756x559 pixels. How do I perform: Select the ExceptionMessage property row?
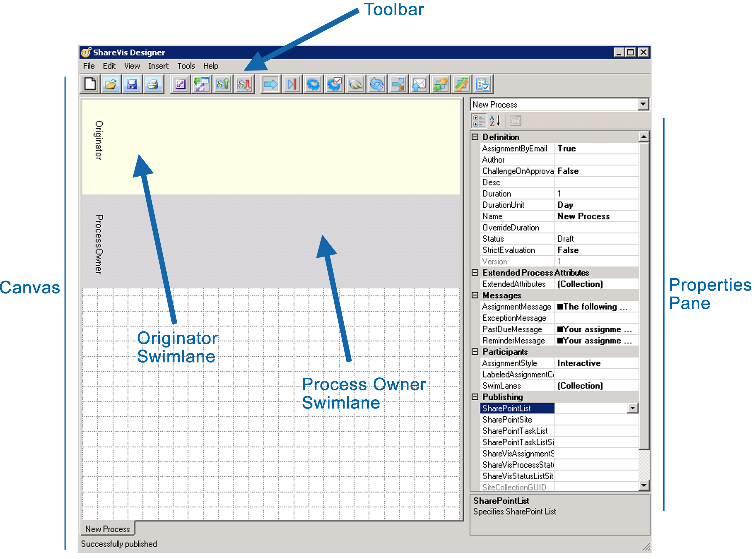pyautogui.click(x=559, y=318)
